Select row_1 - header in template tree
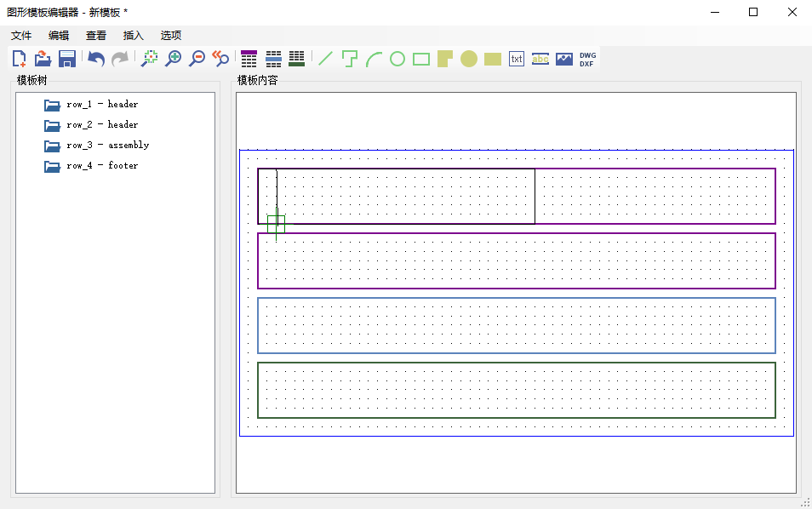 tap(102, 104)
